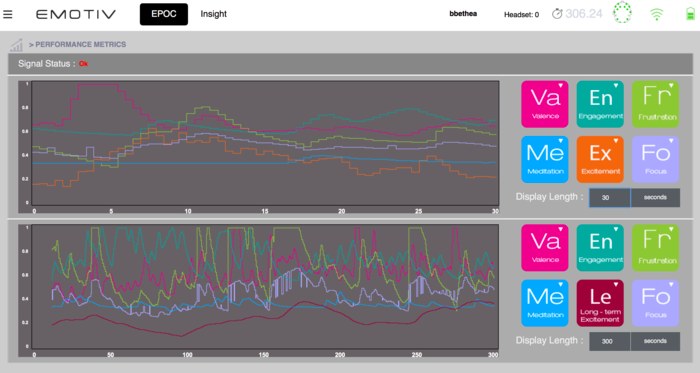Click the Headset: 0 label
The width and height of the screenshot is (700, 373).
pos(521,15)
